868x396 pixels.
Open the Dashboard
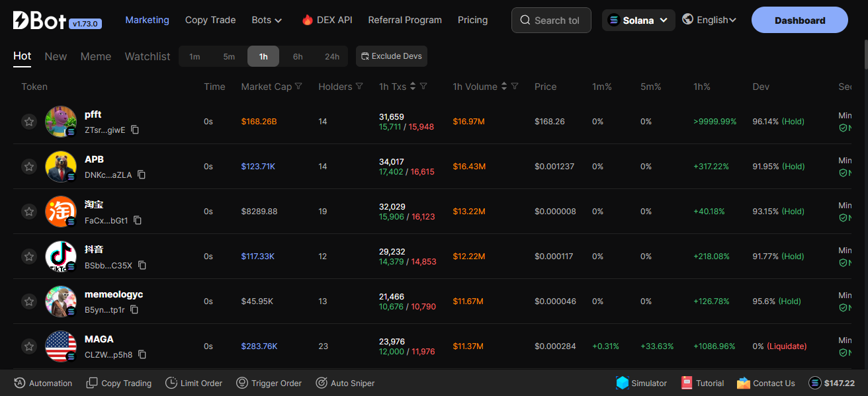pyautogui.click(x=800, y=20)
